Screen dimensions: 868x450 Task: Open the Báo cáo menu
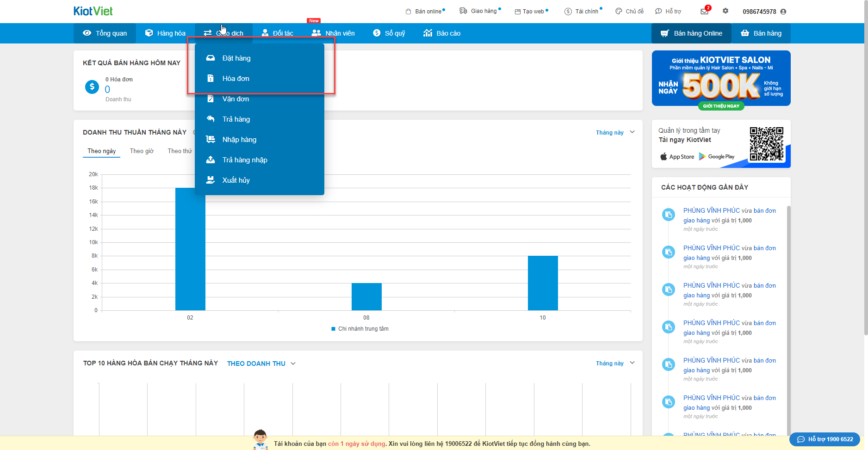pos(442,33)
